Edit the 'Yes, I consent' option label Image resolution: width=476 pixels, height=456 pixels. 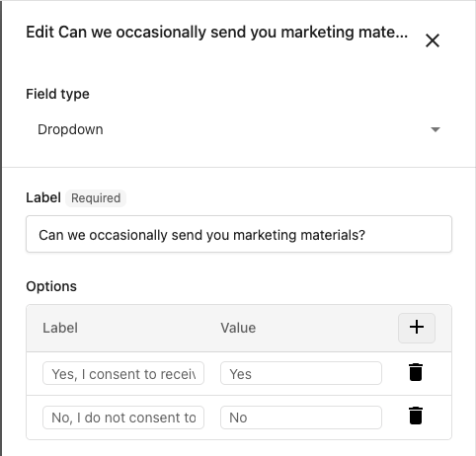coord(123,373)
